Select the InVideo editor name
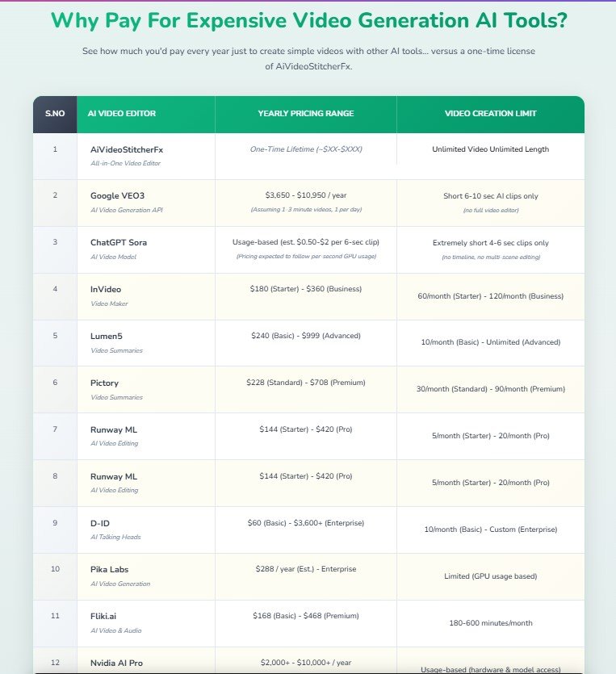The image size is (616, 674). point(106,289)
